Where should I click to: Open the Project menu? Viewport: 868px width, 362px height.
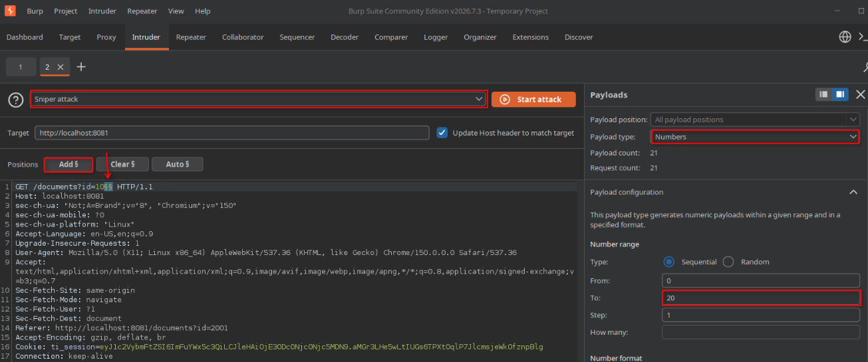click(66, 11)
